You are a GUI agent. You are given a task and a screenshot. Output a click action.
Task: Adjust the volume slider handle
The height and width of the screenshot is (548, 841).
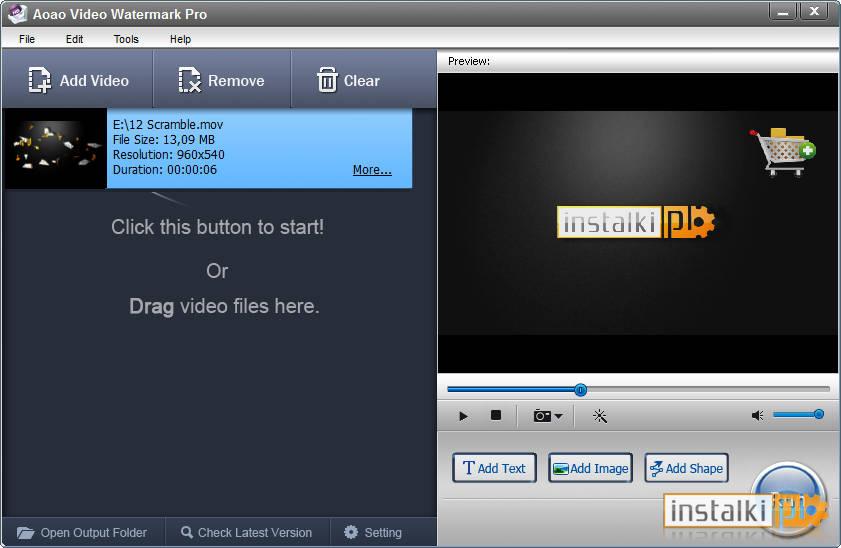pos(818,414)
